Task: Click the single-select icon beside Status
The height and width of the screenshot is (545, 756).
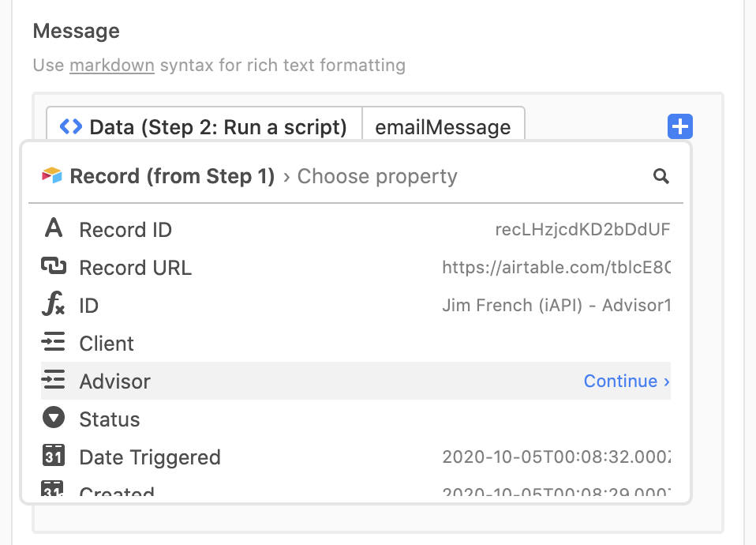Action: pos(54,418)
